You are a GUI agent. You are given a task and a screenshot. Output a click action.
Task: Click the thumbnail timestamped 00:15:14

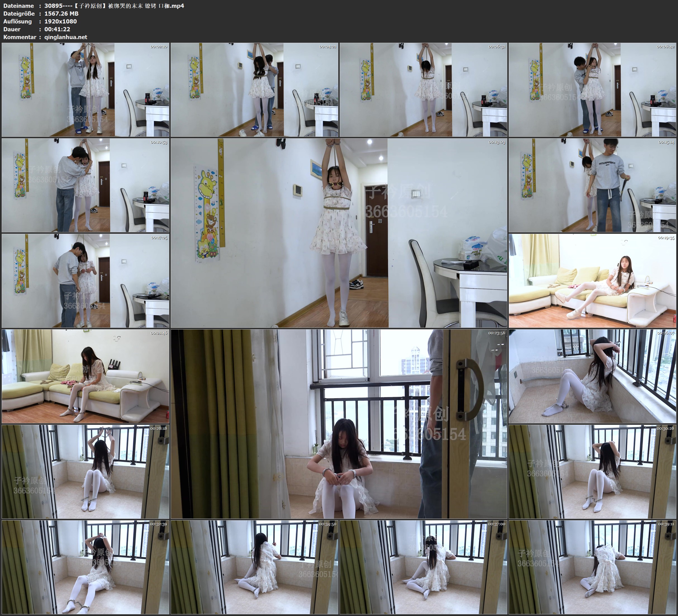coord(592,185)
